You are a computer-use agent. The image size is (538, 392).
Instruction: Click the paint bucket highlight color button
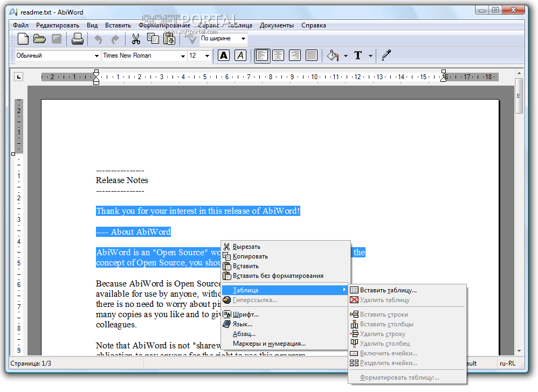(x=333, y=55)
